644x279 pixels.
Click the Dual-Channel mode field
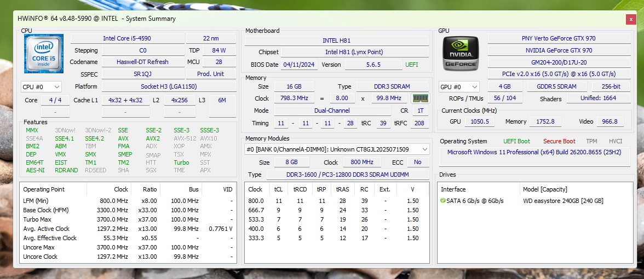click(x=333, y=111)
